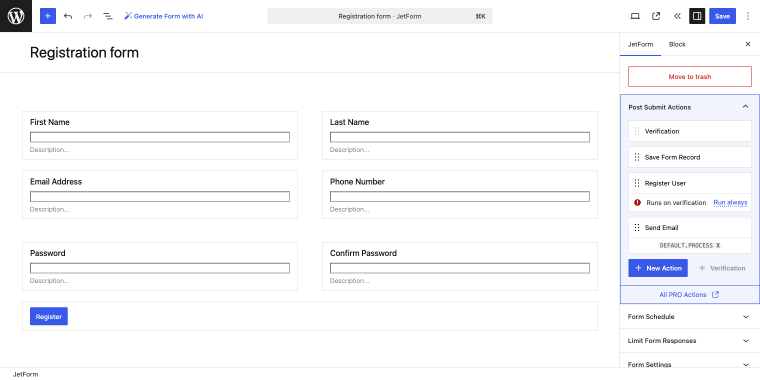The width and height of the screenshot is (760, 380).
Task: Click the Run always link
Action: [x=730, y=203]
